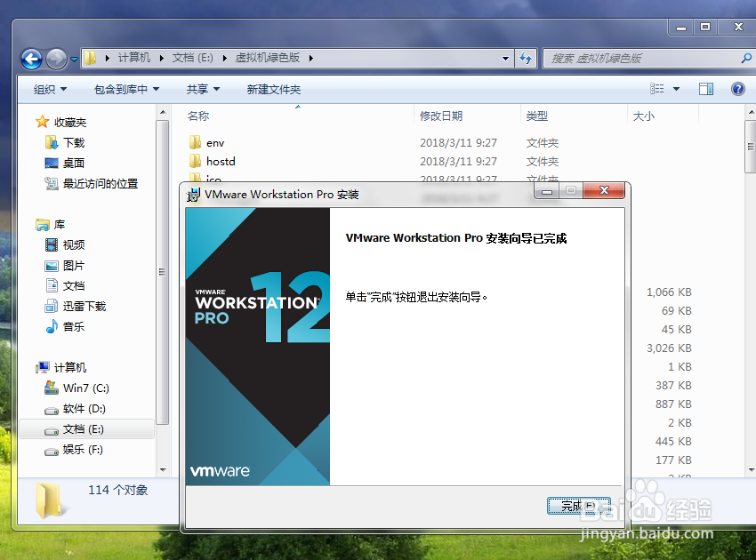This screenshot has height=560, width=756.
Task: Select 最近访问的位置 in the navigation pane
Action: (101, 184)
